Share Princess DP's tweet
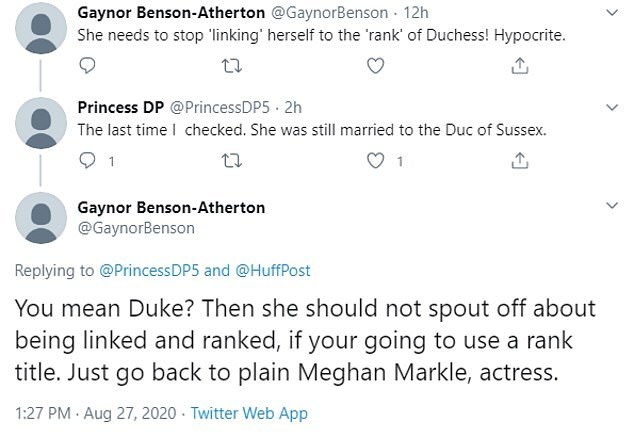The height and width of the screenshot is (438, 634). (519, 160)
